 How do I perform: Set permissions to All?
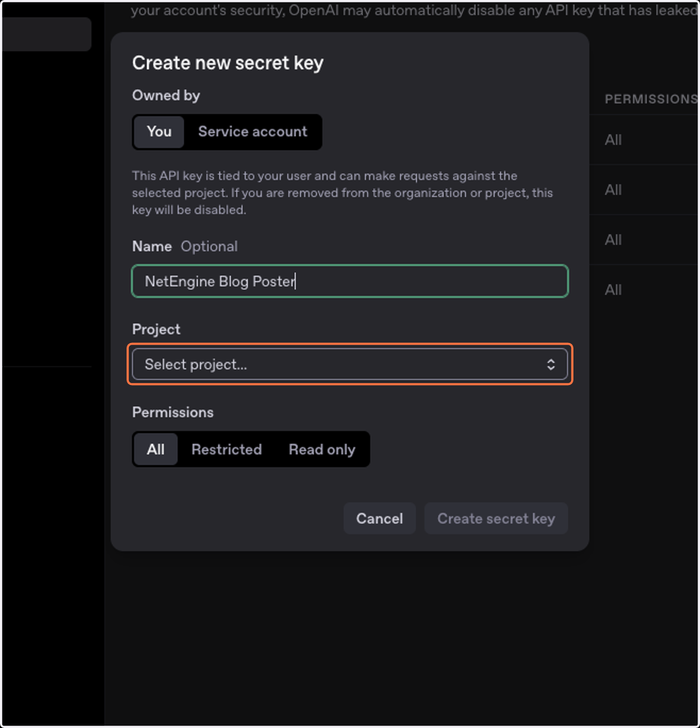(156, 449)
